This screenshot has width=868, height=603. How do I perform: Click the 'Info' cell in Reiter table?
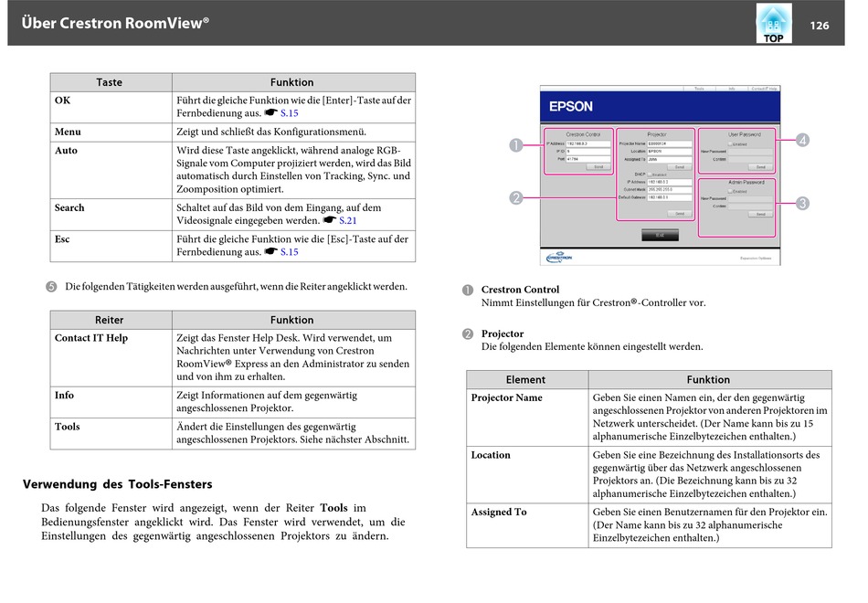point(111,403)
